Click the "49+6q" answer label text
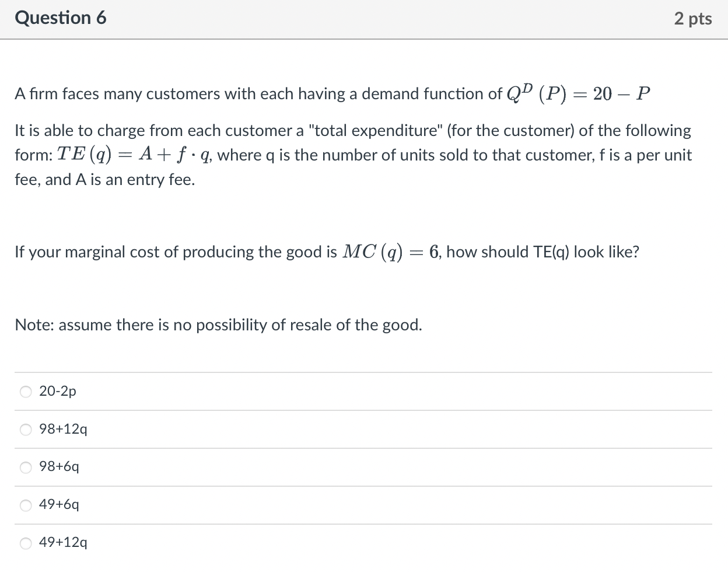Screen dimensions: 728x572 (x=59, y=505)
